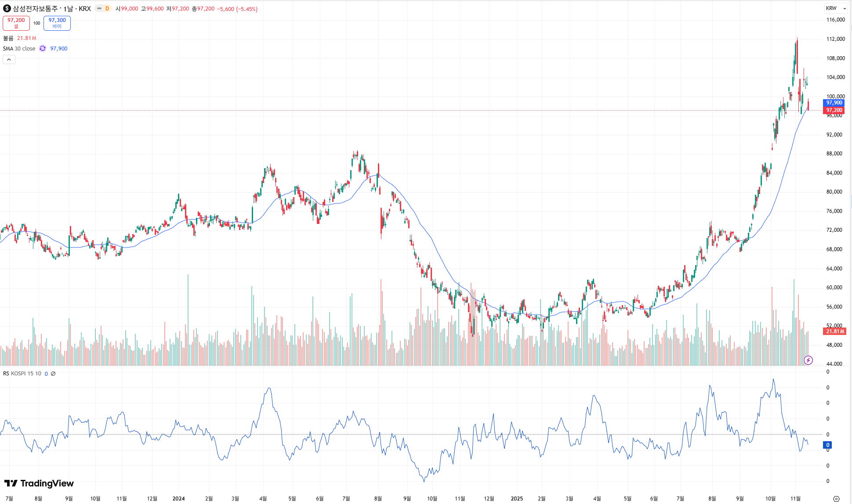Open the KRW currency dropdown

tap(835, 8)
